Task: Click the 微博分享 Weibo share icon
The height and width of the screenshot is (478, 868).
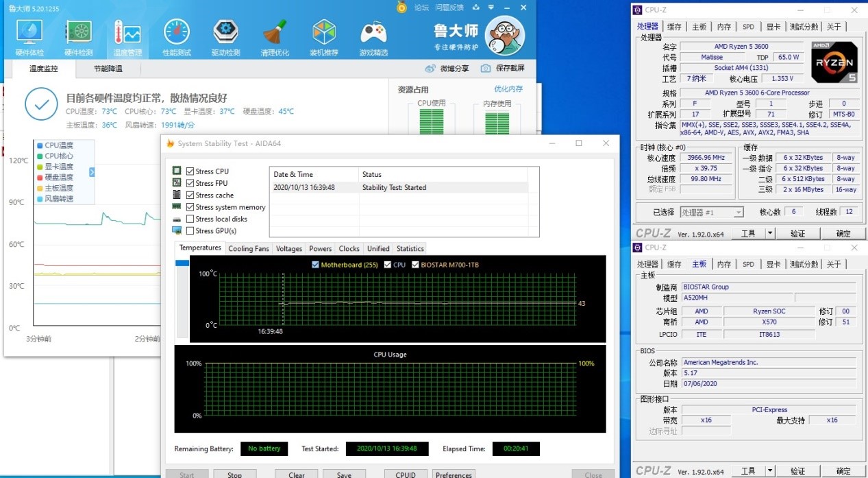Action: (430, 69)
